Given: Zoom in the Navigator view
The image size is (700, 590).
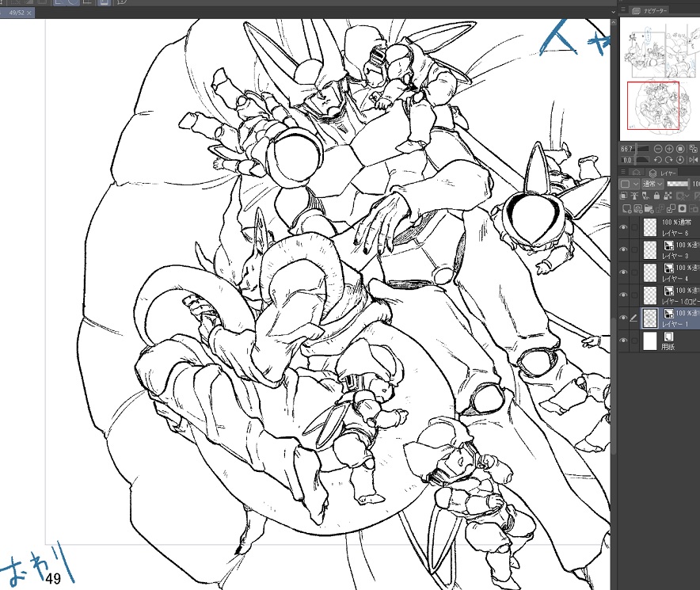Looking at the screenshot, I should (669, 149).
